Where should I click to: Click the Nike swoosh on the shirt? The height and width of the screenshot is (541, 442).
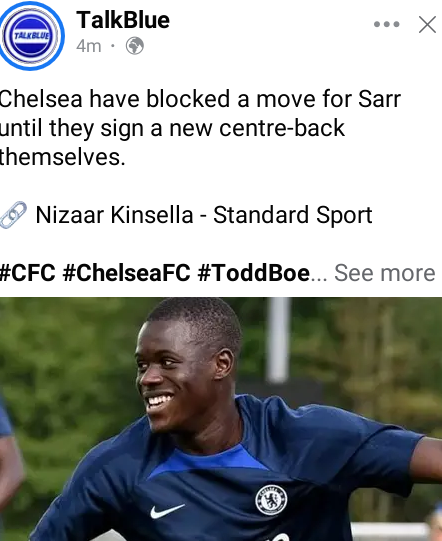tap(167, 511)
